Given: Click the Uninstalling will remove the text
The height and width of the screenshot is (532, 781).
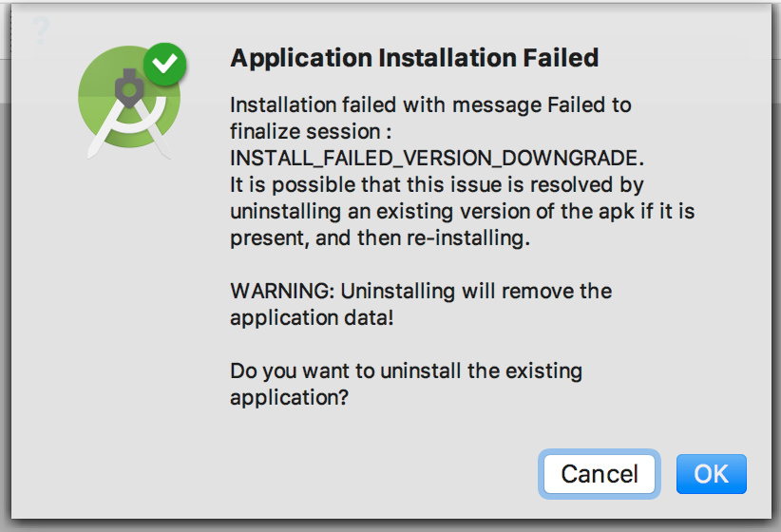Looking at the screenshot, I should [476, 291].
